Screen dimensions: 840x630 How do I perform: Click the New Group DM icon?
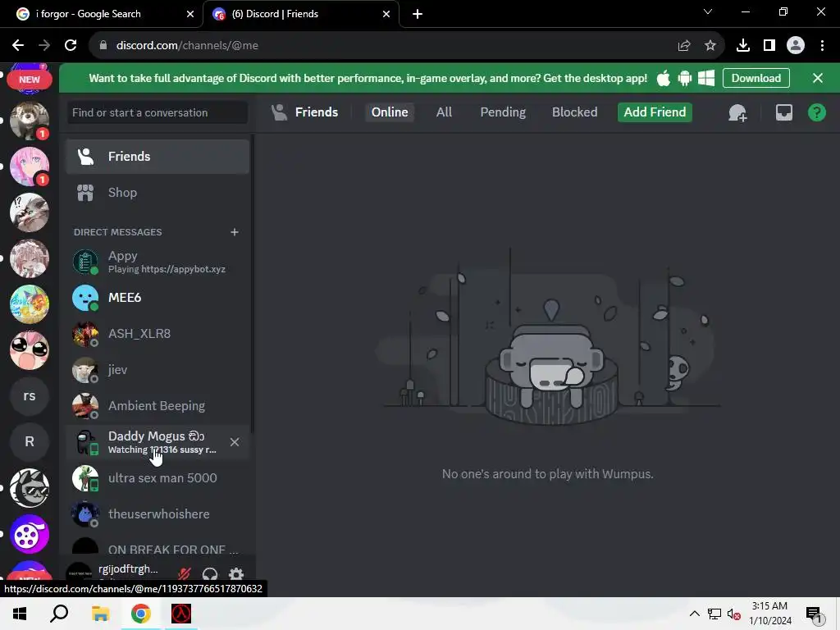737,112
